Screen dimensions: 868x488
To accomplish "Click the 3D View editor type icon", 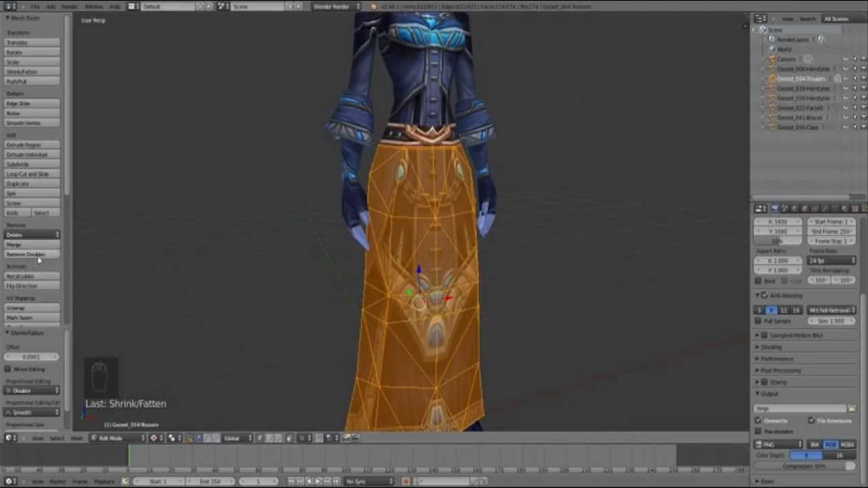I will click(x=12, y=438).
